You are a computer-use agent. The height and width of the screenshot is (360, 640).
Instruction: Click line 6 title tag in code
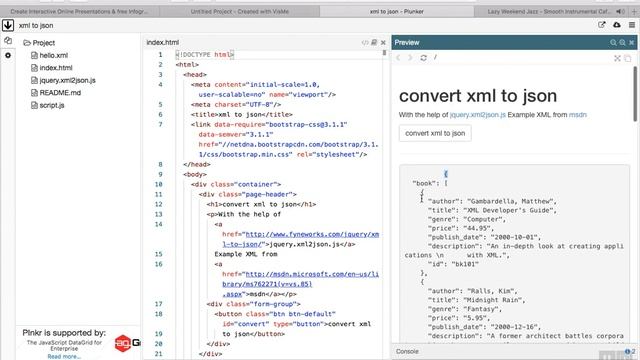pos(242,115)
